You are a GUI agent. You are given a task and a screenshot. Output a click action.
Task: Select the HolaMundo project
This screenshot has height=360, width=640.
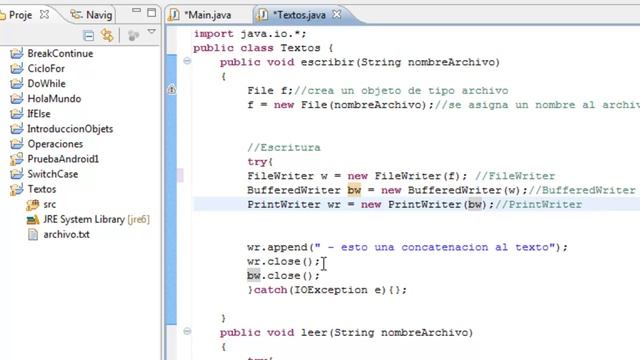tap(54, 99)
